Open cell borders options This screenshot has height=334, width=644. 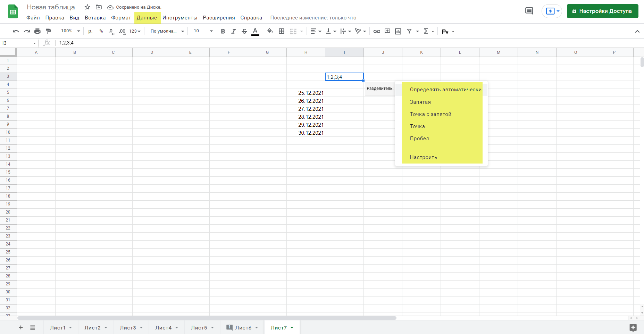[282, 31]
